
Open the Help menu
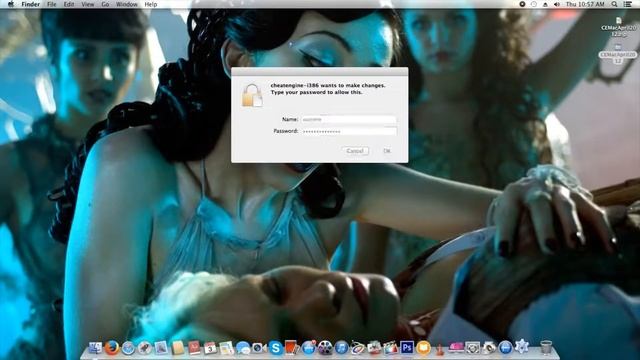[x=151, y=4]
